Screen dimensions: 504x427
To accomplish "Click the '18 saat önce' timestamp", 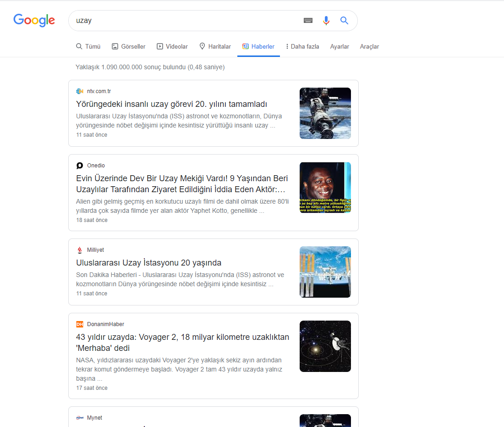I will tap(92, 220).
